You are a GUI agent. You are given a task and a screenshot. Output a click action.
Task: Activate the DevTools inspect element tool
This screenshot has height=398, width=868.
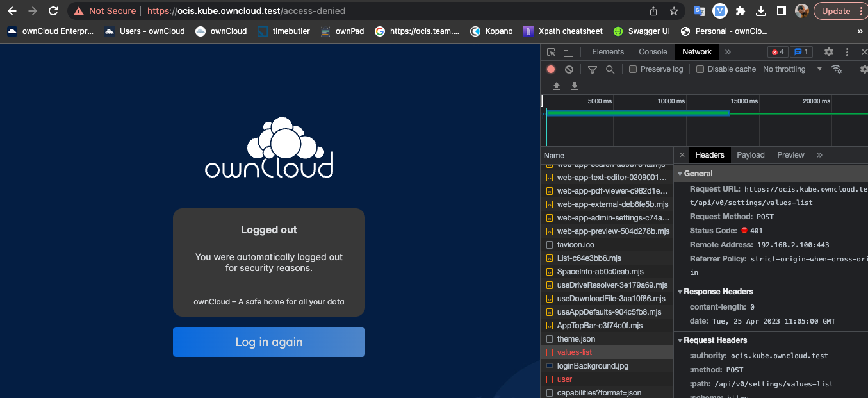[x=551, y=52]
